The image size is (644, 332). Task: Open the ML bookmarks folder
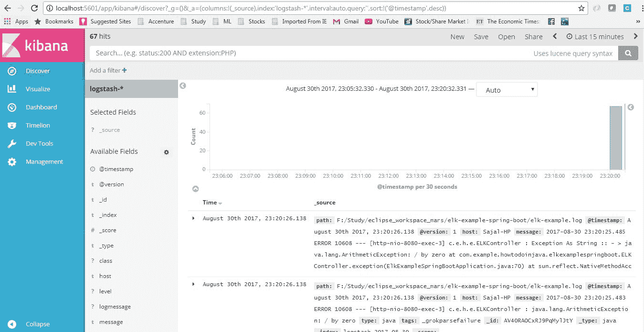click(x=222, y=21)
